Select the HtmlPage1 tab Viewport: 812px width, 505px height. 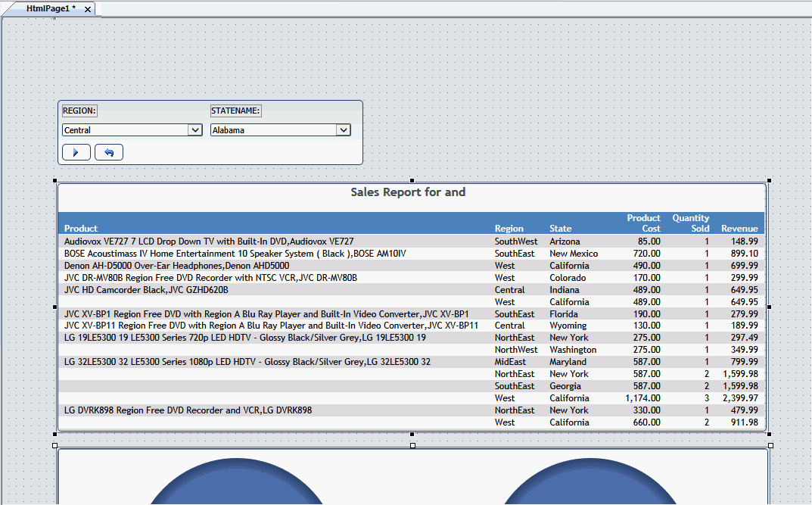pos(49,9)
